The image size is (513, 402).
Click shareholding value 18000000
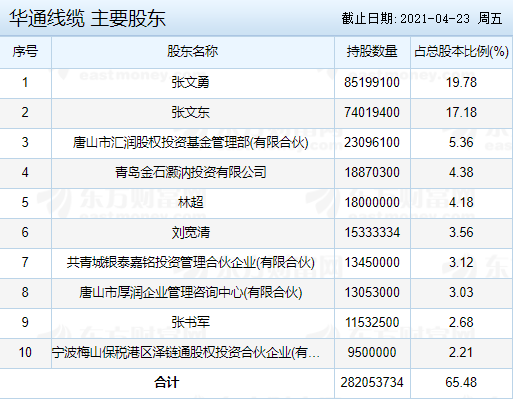click(x=372, y=202)
